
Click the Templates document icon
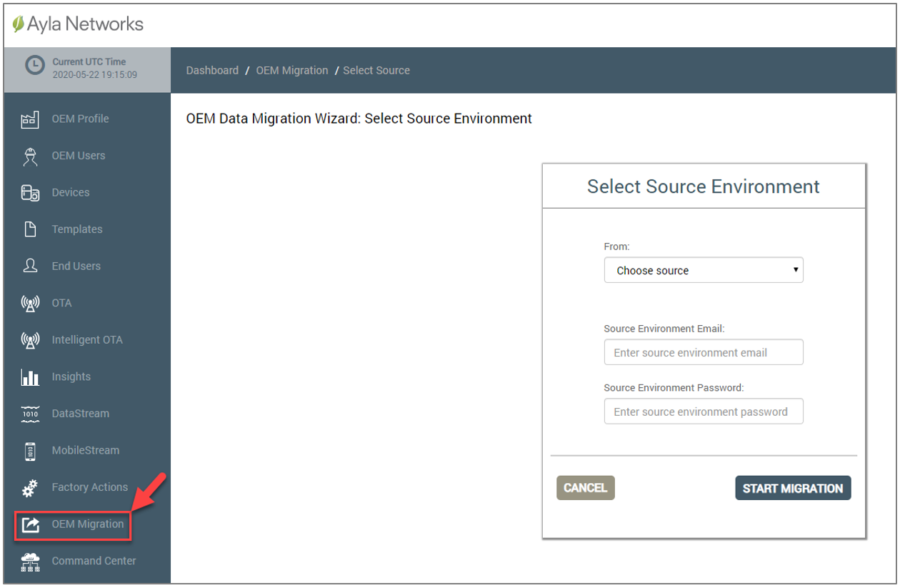tap(30, 229)
